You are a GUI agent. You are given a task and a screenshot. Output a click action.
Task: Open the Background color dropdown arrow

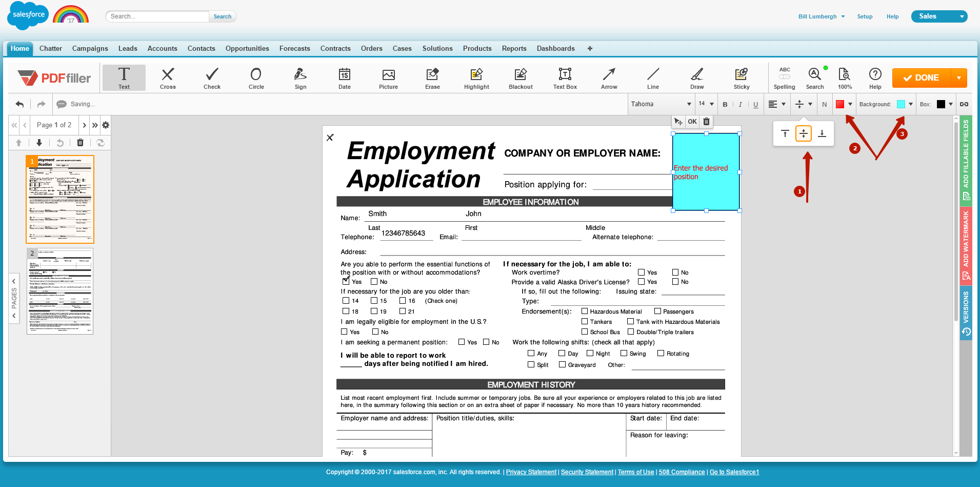tap(911, 104)
